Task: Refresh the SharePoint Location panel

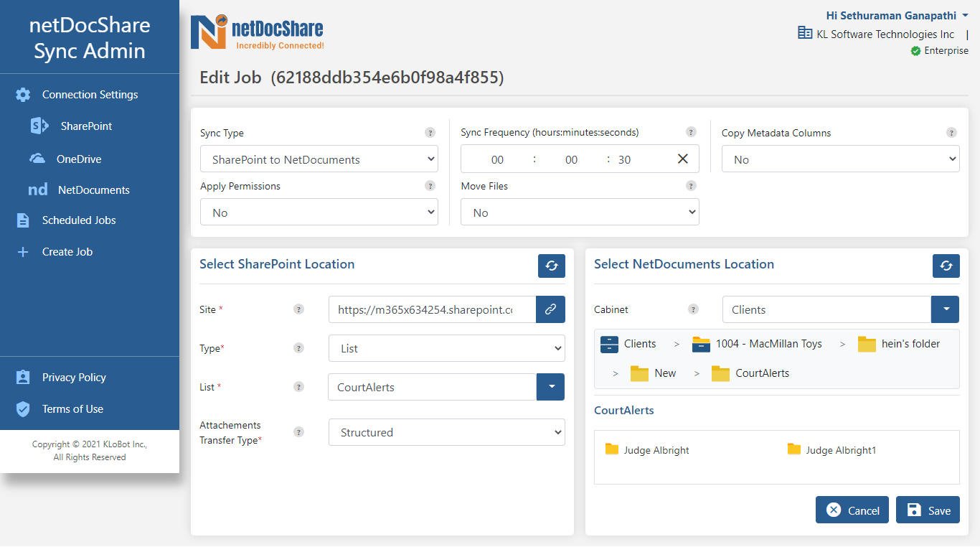Action: [x=551, y=266]
